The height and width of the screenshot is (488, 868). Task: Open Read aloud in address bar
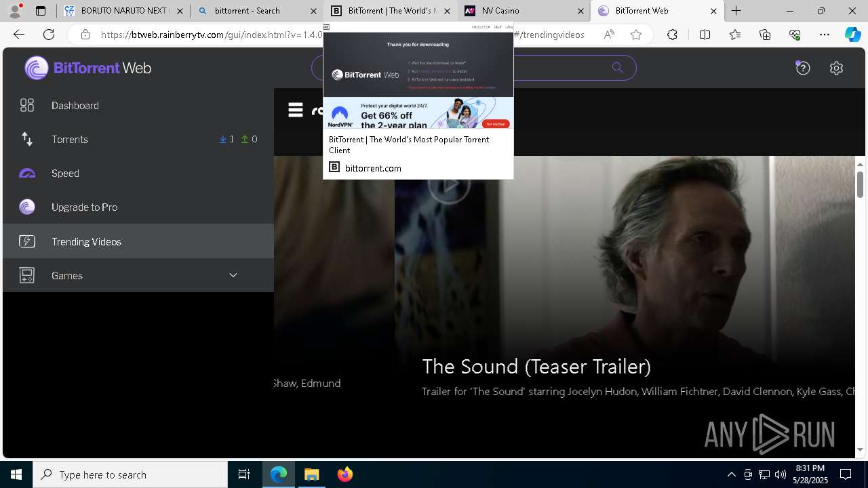coord(609,35)
